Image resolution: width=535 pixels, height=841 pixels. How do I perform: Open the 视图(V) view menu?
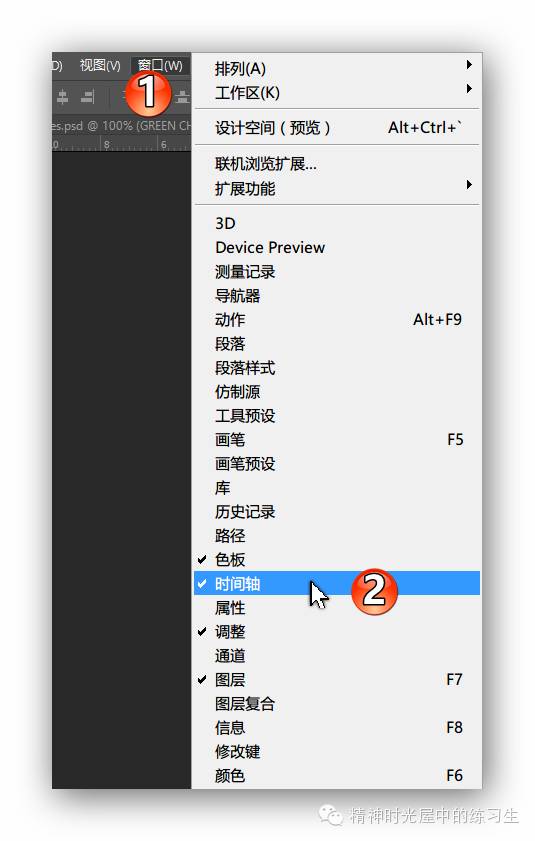tap(100, 65)
